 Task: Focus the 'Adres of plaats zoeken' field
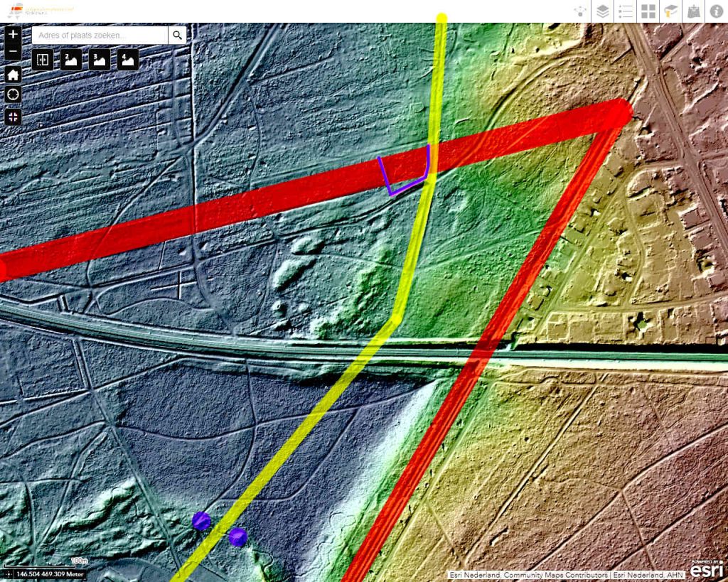100,35
